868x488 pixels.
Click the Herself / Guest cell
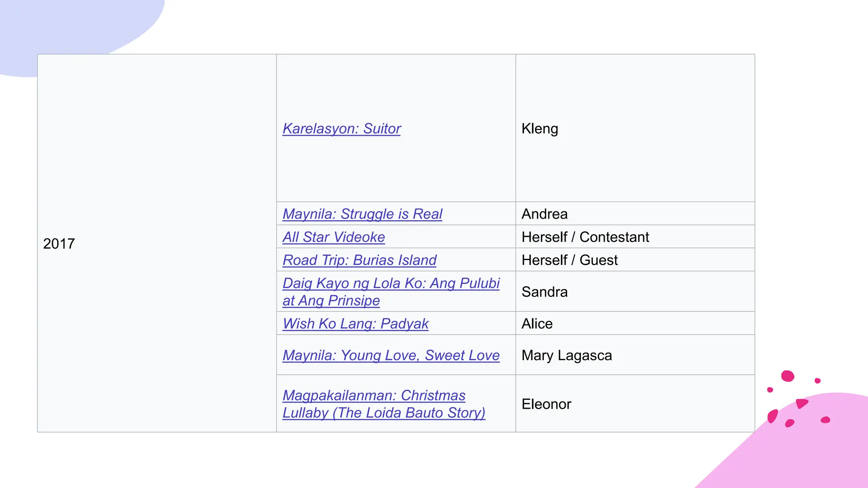(x=635, y=260)
